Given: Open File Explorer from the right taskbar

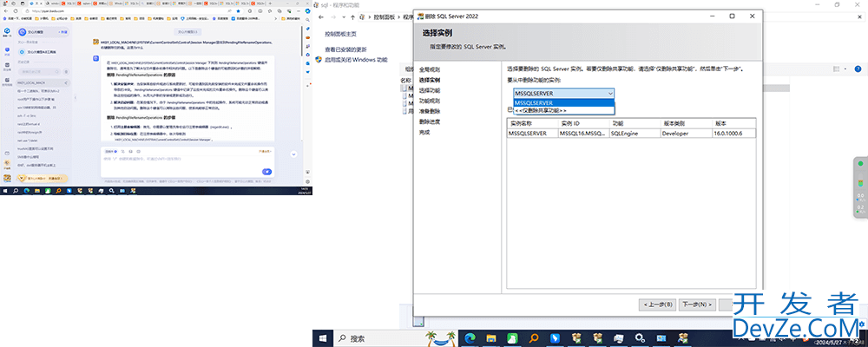Looking at the screenshot, I should click(491, 337).
